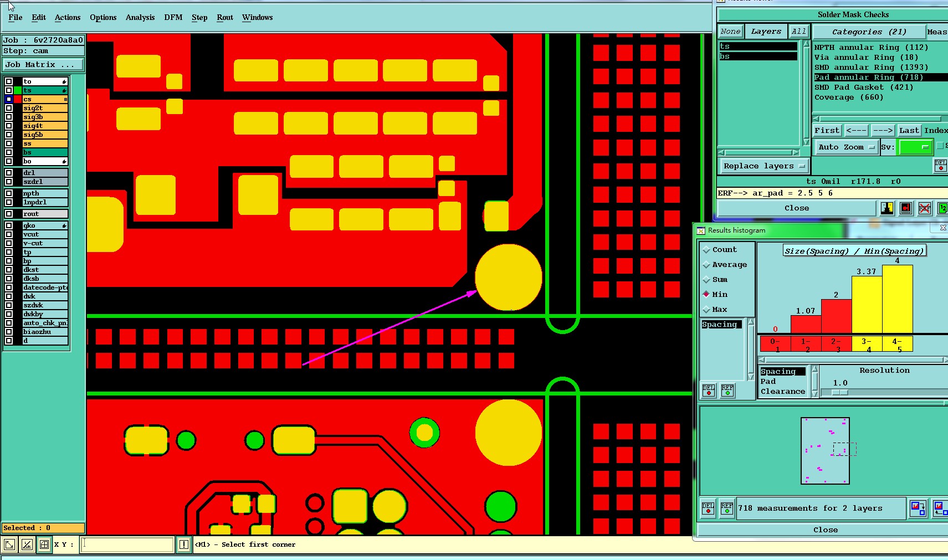
Task: Open the File menu
Action: 16,18
